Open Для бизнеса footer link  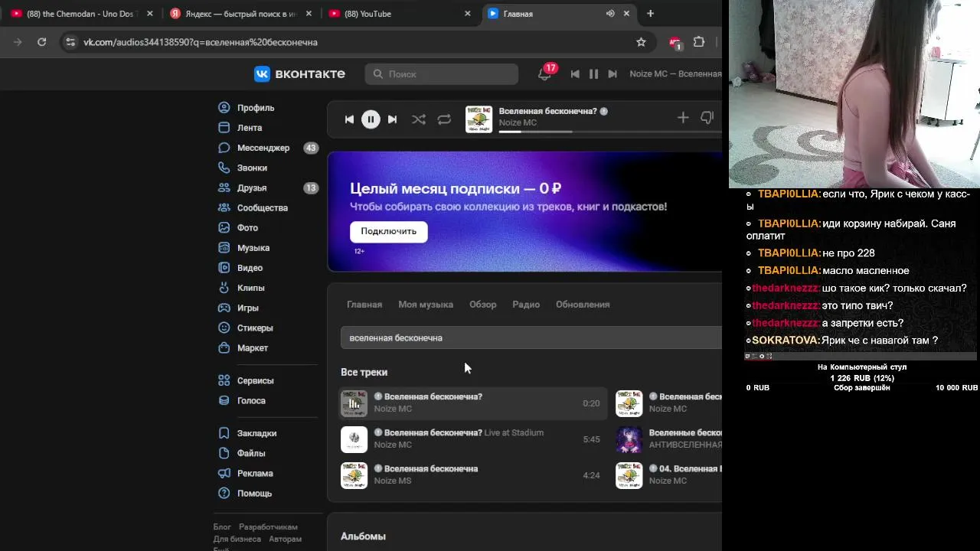click(x=237, y=539)
